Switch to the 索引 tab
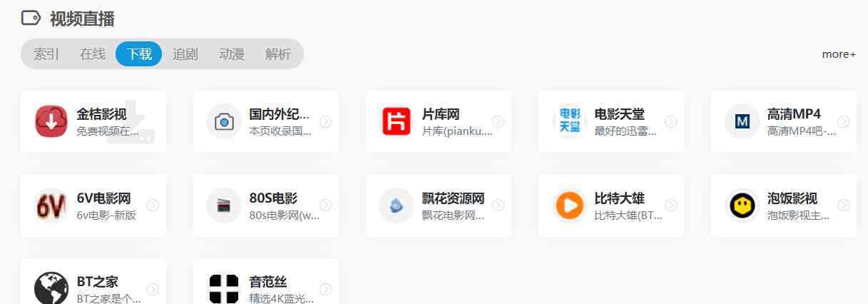 [46, 54]
